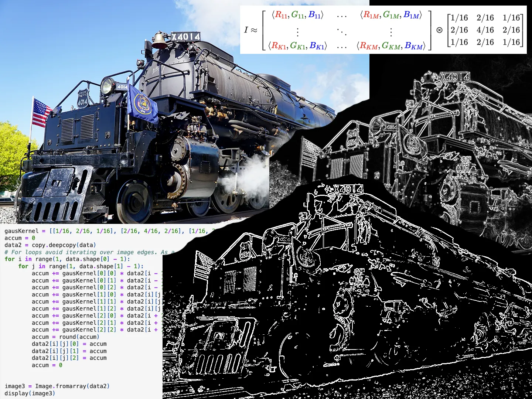
Task: Click the brass bell atop the locomotive
Action: pyautogui.click(x=159, y=41)
